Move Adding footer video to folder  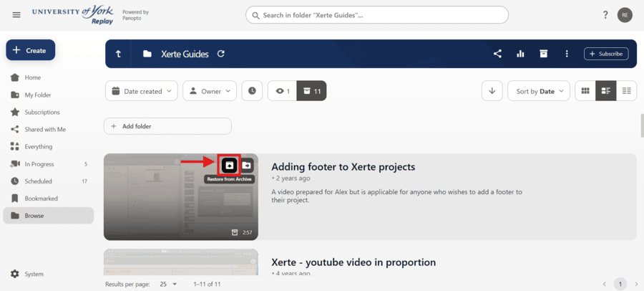246,165
